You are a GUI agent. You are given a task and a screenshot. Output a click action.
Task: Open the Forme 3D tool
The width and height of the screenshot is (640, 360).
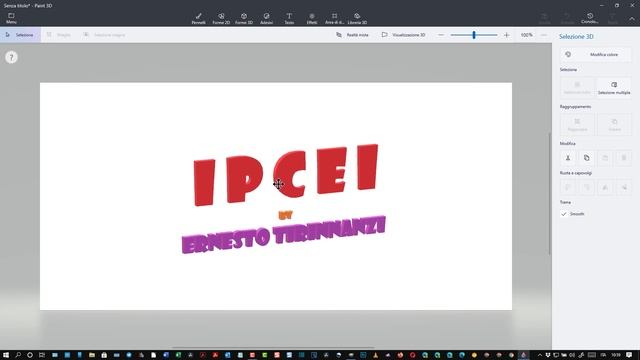click(244, 18)
